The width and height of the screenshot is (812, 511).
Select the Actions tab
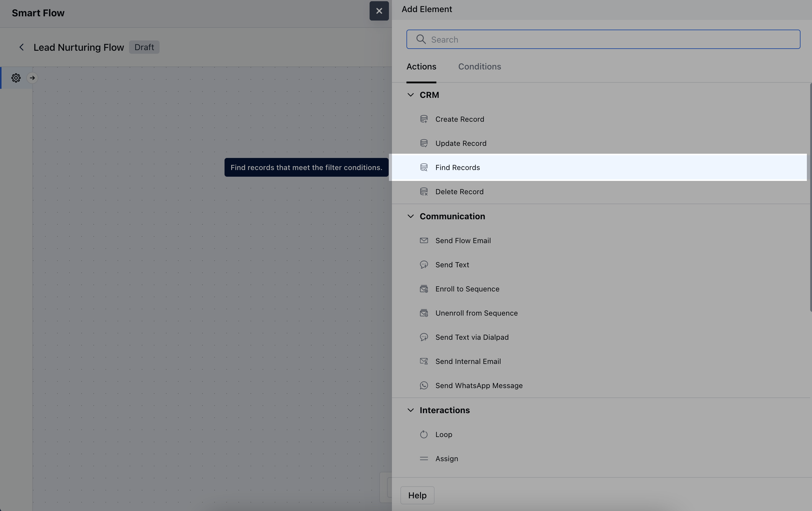(421, 66)
